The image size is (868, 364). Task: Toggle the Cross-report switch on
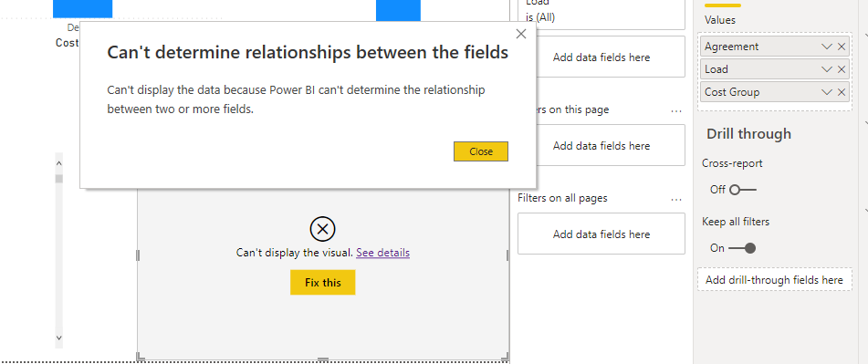(742, 190)
